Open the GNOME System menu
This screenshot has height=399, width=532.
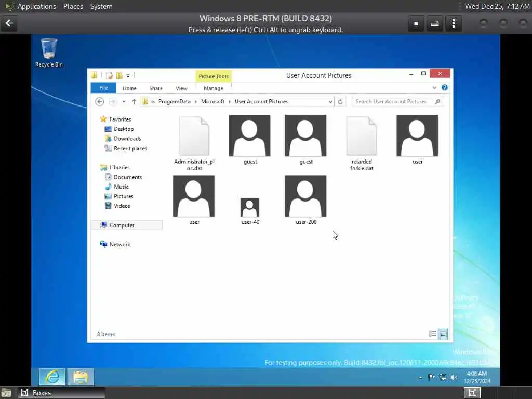(101, 6)
